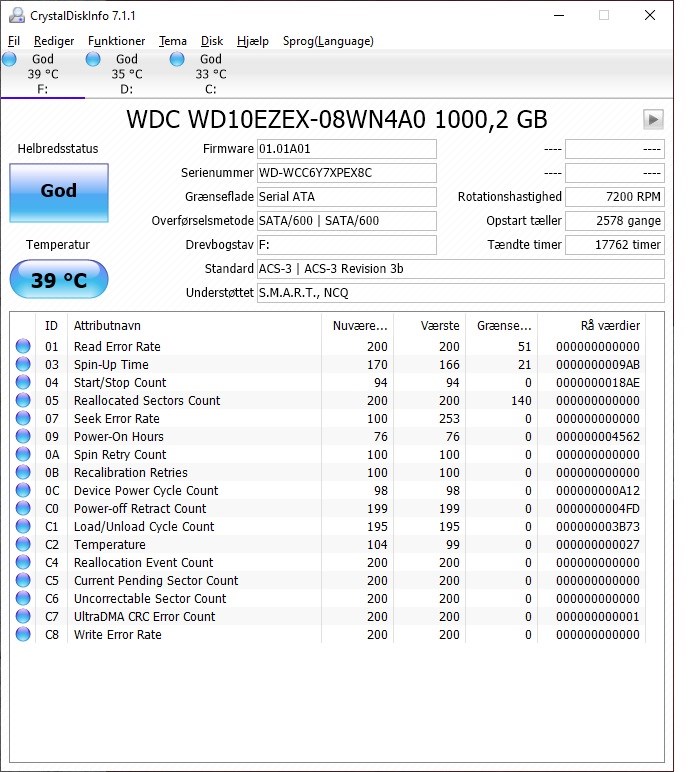The width and height of the screenshot is (700, 772).
Task: Click status orb for Reallocation Event Count
Action: click(x=23, y=562)
